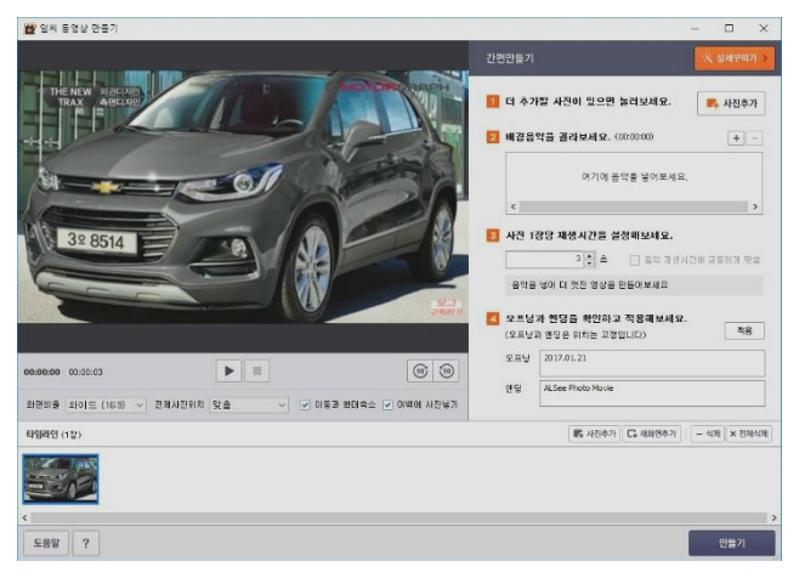The width and height of the screenshot is (799, 578).
Task: Click timeline toolbar 사진추가 button
Action: [x=594, y=434]
